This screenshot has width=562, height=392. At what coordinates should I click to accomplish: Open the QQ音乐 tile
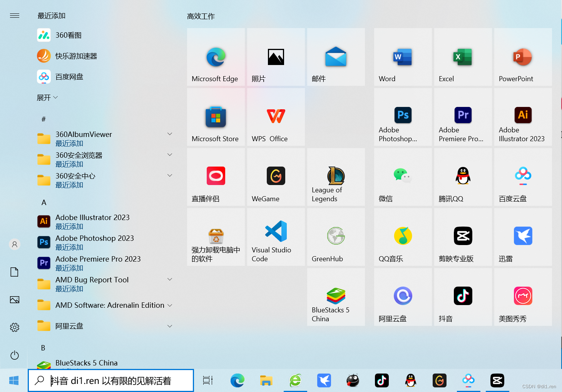click(x=403, y=237)
